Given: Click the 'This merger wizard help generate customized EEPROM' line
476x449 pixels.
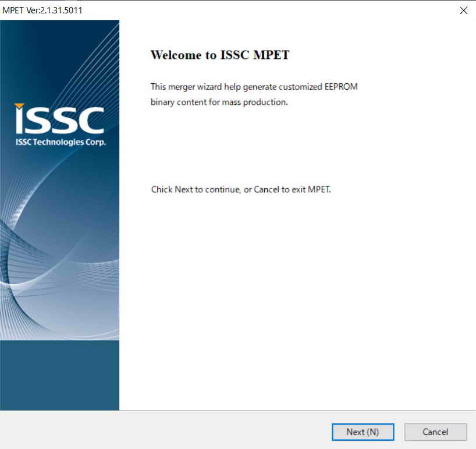Looking at the screenshot, I should coord(254,87).
